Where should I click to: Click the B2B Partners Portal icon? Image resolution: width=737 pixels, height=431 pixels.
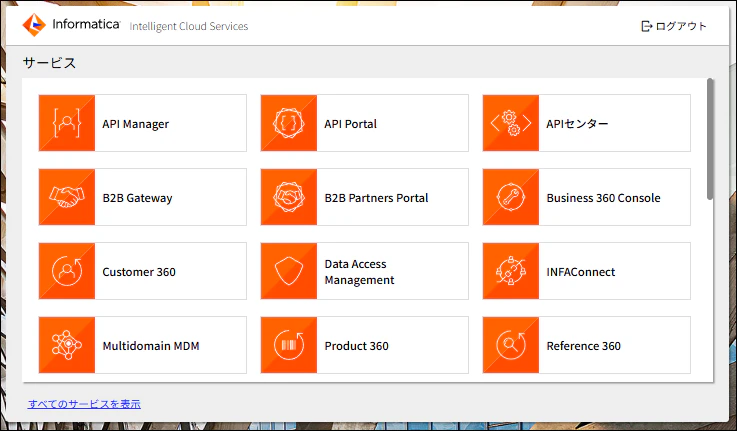point(289,197)
